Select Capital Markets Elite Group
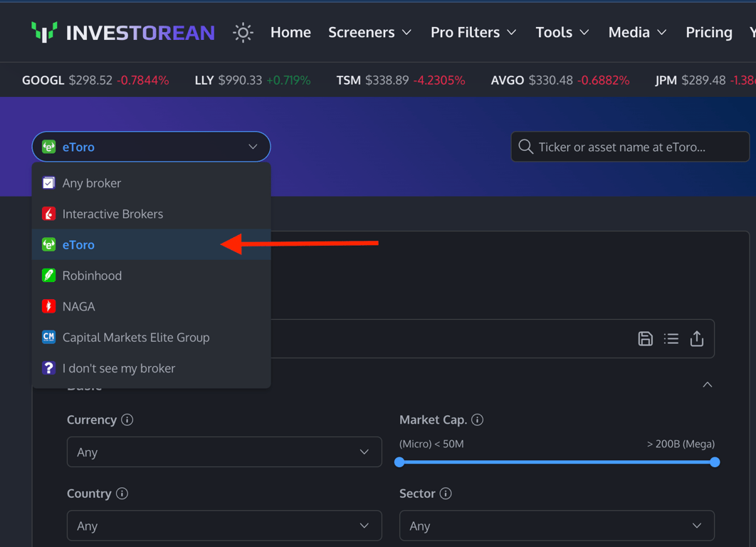The image size is (756, 547). pos(152,337)
